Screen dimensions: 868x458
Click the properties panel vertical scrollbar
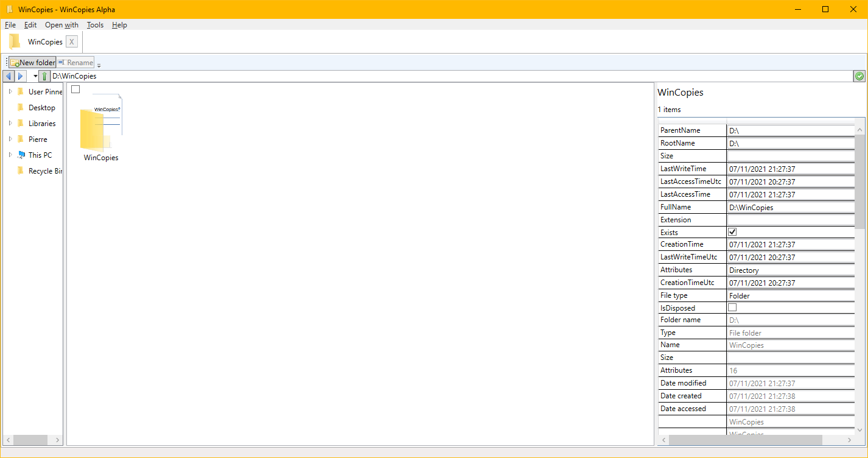point(859,183)
